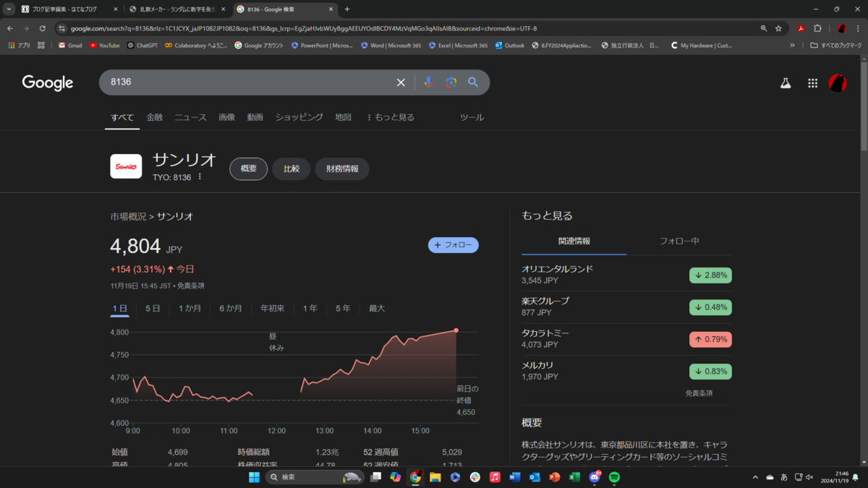Open Search Labs flask icon
Screen dimensions: 868x488
click(x=786, y=83)
